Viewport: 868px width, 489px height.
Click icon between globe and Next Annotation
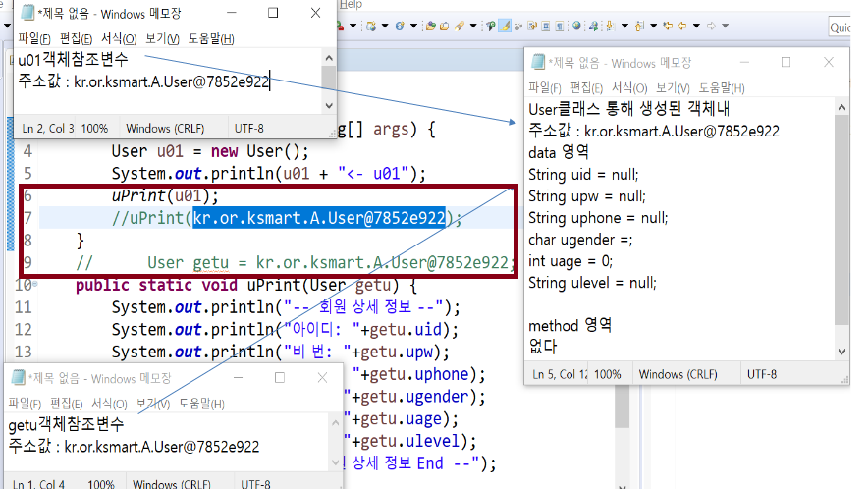tap(593, 27)
